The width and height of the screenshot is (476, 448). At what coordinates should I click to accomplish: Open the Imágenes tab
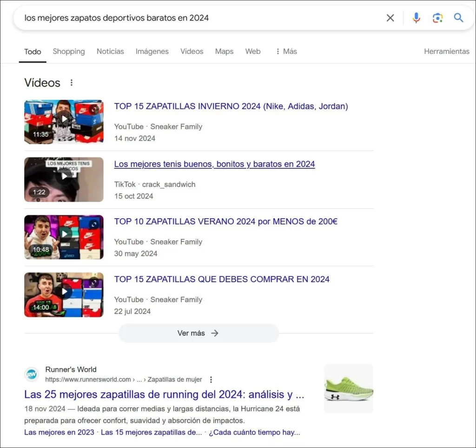152,51
